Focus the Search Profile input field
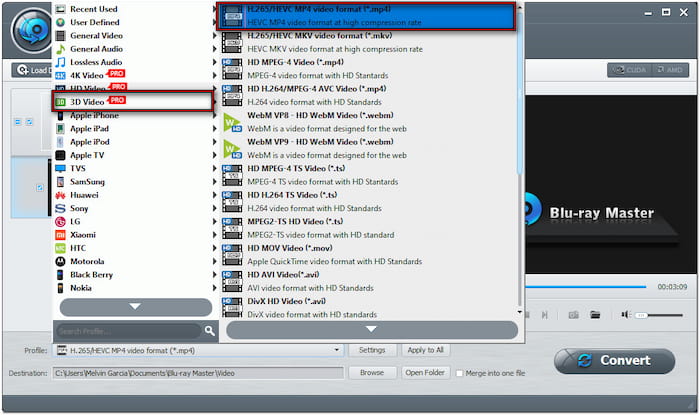Screen dimensions: 700x415 point(128,331)
